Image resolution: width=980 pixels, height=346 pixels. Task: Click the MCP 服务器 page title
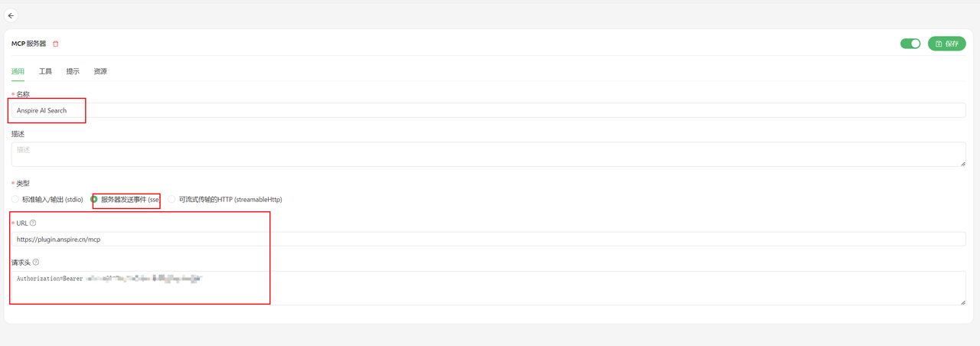pos(28,44)
